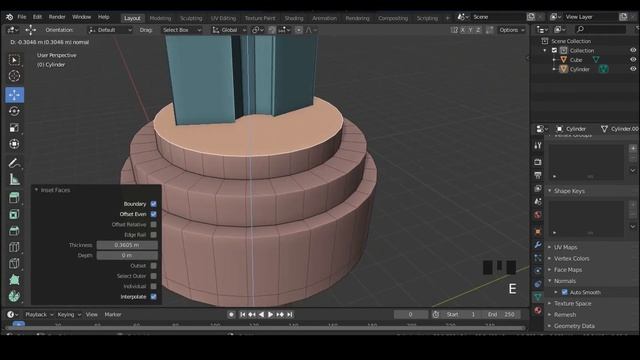Open the Playback menu in timeline

39,314
